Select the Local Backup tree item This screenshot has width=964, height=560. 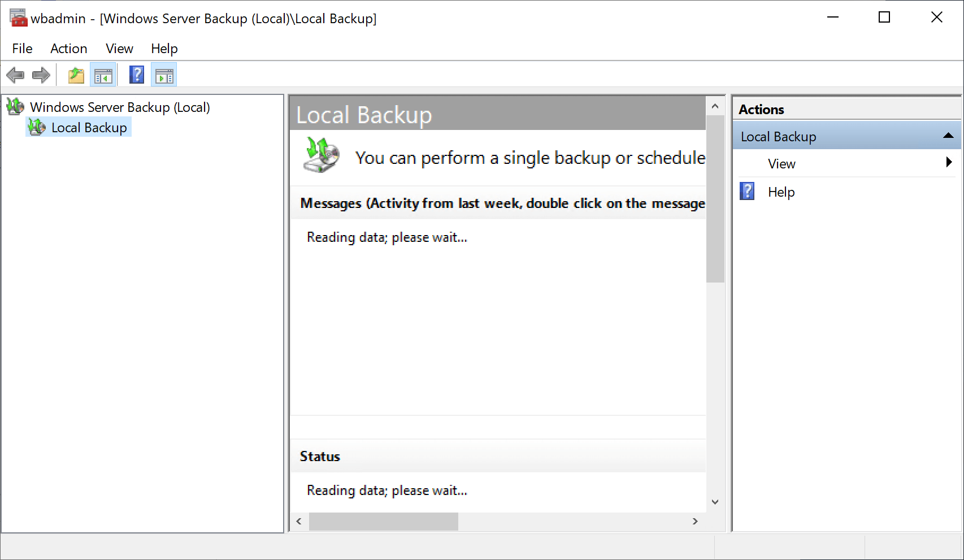[x=89, y=128]
